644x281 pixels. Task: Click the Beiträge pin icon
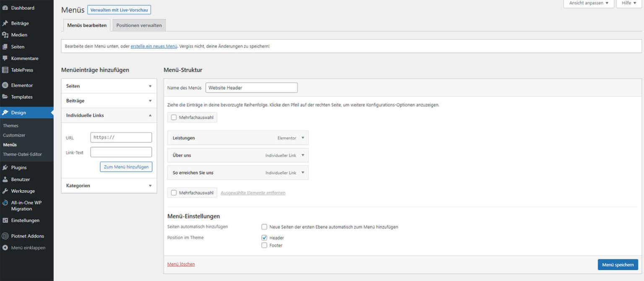5,23
